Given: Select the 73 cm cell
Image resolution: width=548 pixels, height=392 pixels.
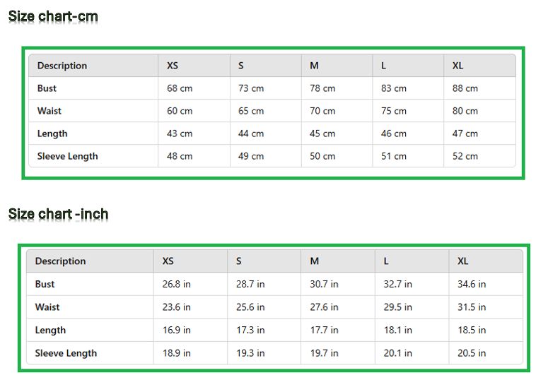Looking at the screenshot, I should (251, 88).
